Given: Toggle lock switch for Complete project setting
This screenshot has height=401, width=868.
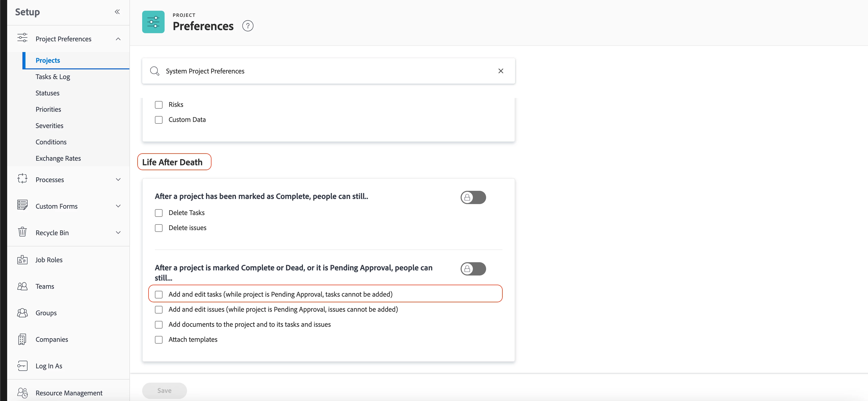Looking at the screenshot, I should pos(473,197).
